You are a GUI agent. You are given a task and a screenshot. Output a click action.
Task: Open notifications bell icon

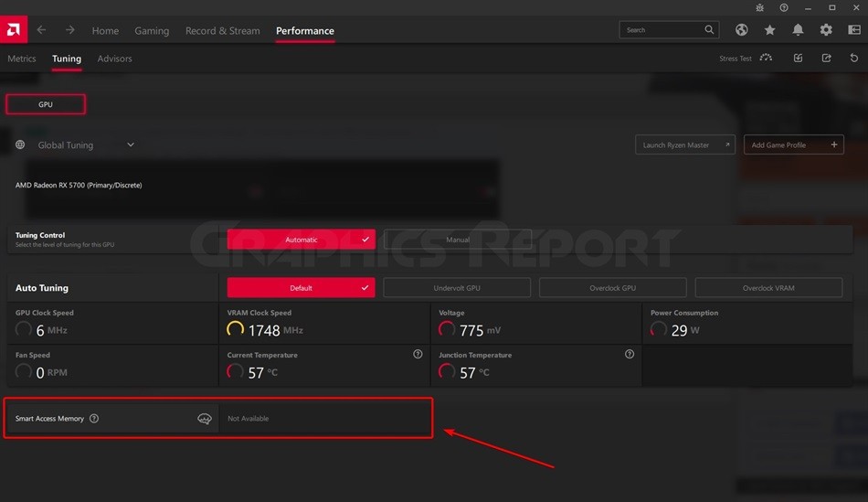pos(798,30)
